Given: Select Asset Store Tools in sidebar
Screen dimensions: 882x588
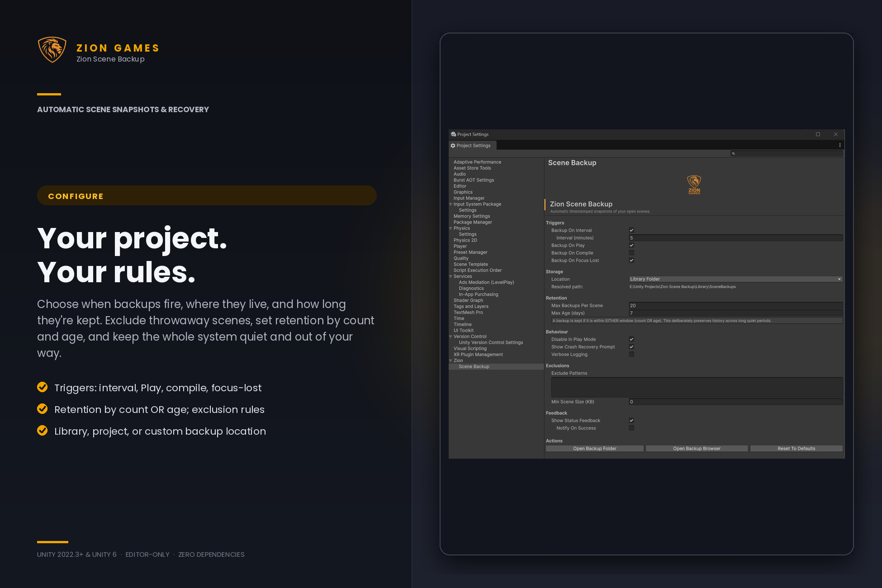Looking at the screenshot, I should point(472,168).
